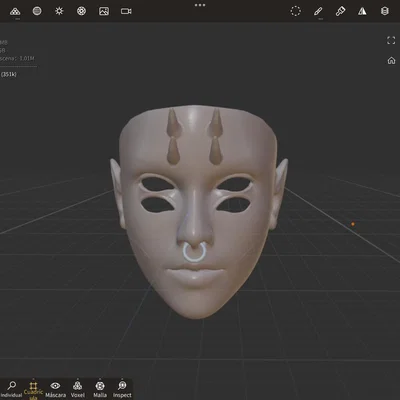Open the Painting pencil icon menu
Image resolution: width=400 pixels, height=400 pixels.
click(318, 11)
